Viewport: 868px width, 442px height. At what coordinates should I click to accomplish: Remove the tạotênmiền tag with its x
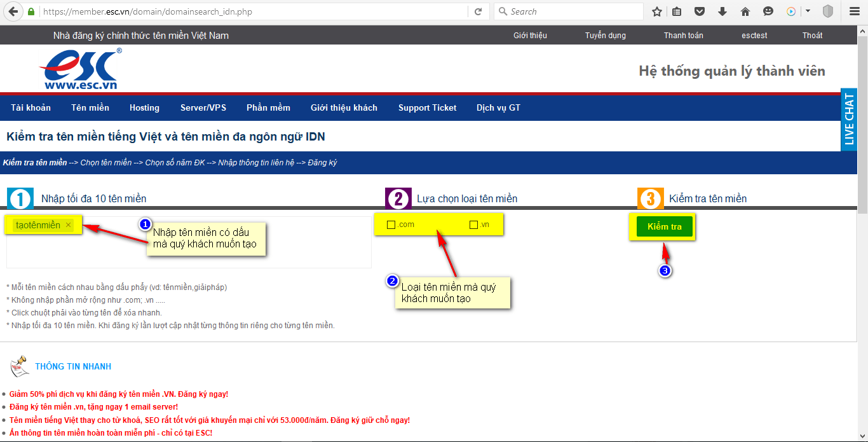[x=68, y=225]
